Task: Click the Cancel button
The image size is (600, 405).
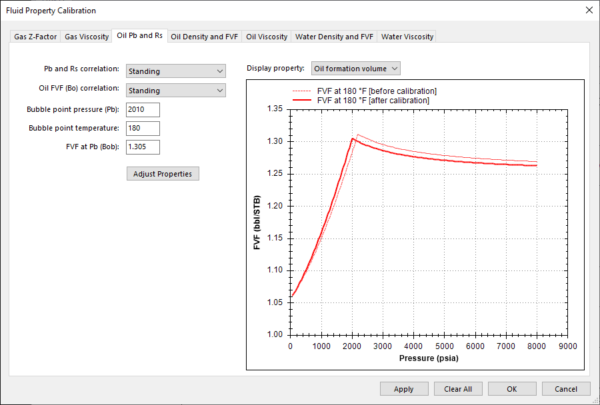Action: tap(565, 388)
